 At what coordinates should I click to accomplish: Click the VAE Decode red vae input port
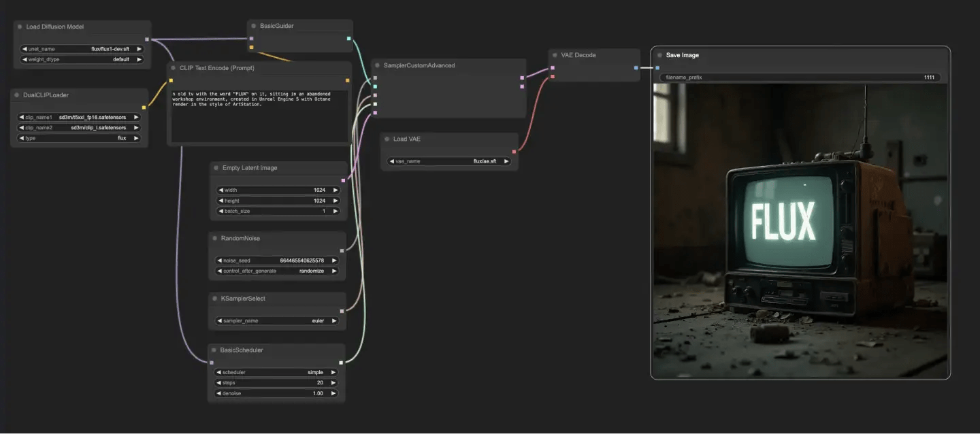tap(553, 76)
